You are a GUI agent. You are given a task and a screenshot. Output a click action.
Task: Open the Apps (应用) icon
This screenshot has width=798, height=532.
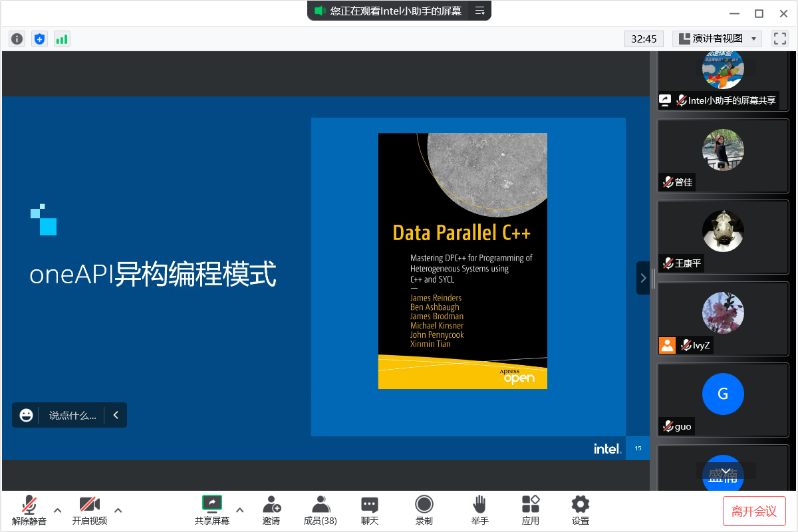[x=531, y=510]
